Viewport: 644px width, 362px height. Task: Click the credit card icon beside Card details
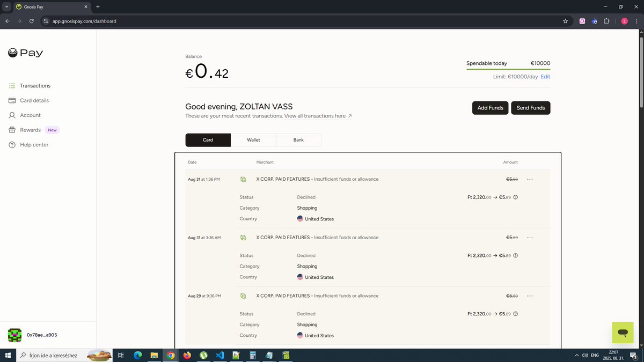point(12,100)
